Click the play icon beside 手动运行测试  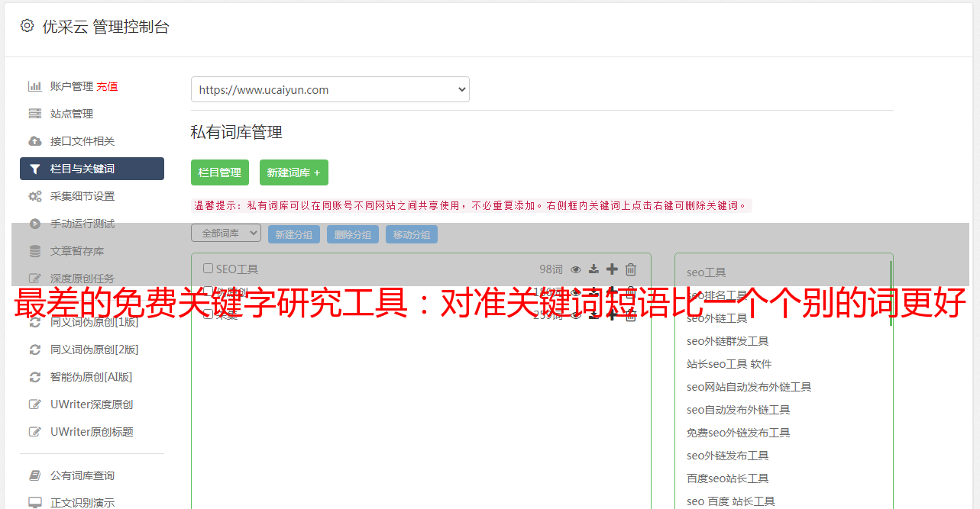[x=34, y=224]
